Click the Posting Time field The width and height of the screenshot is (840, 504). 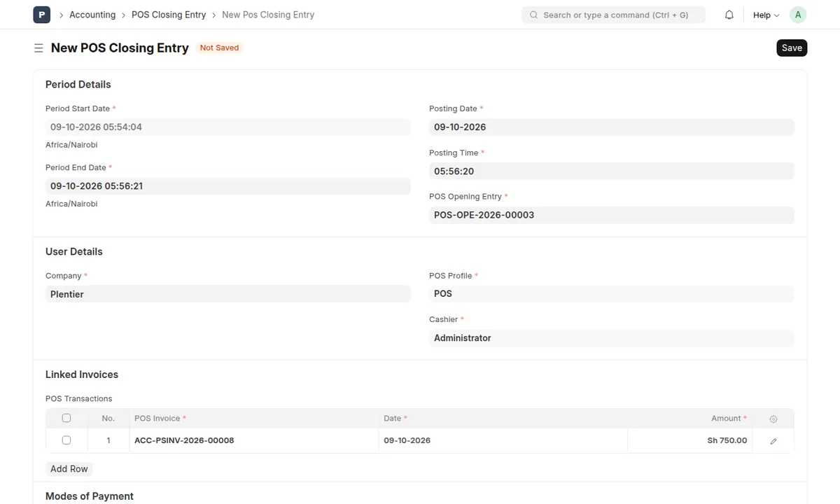point(611,171)
